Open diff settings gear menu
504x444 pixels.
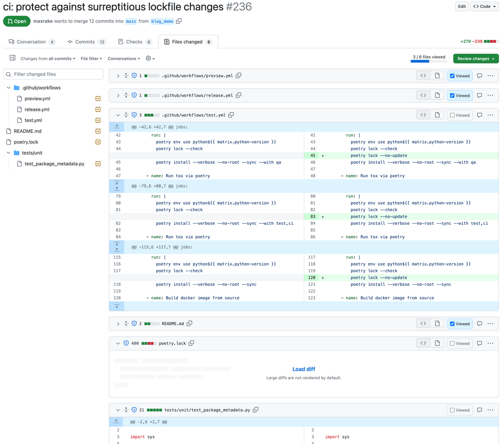[x=150, y=58]
